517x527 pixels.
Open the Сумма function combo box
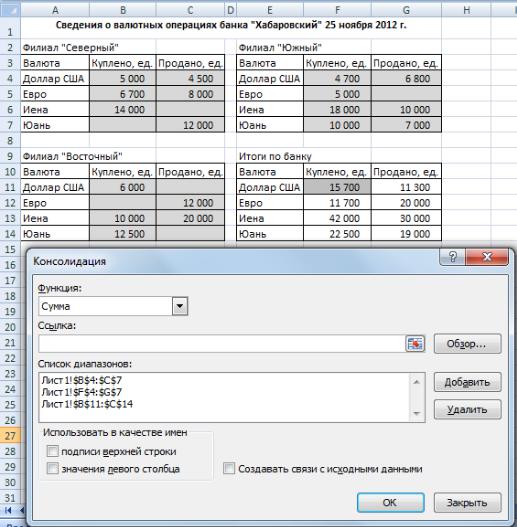[113, 306]
